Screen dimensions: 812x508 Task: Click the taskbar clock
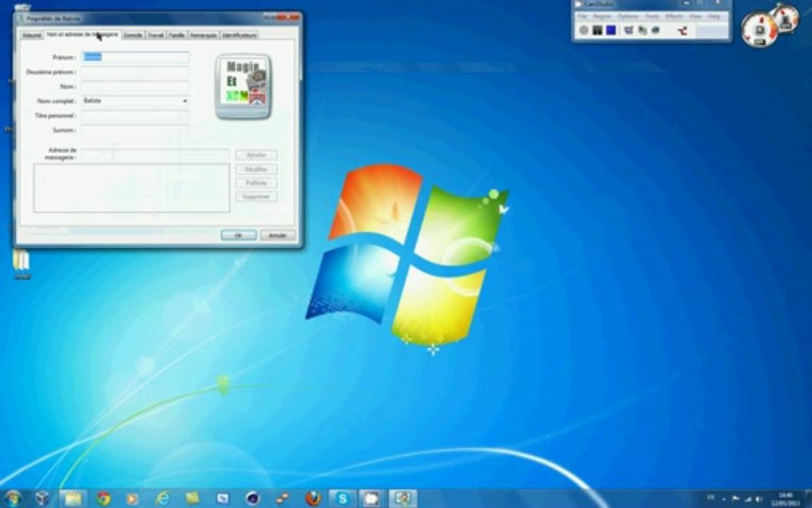pos(785,500)
